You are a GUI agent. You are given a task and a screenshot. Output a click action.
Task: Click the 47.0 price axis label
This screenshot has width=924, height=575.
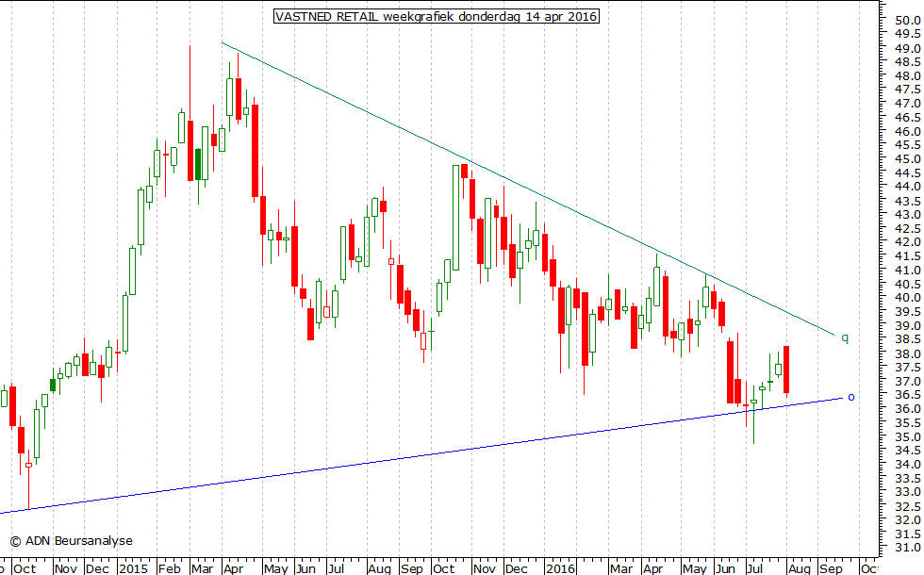pyautogui.click(x=908, y=104)
